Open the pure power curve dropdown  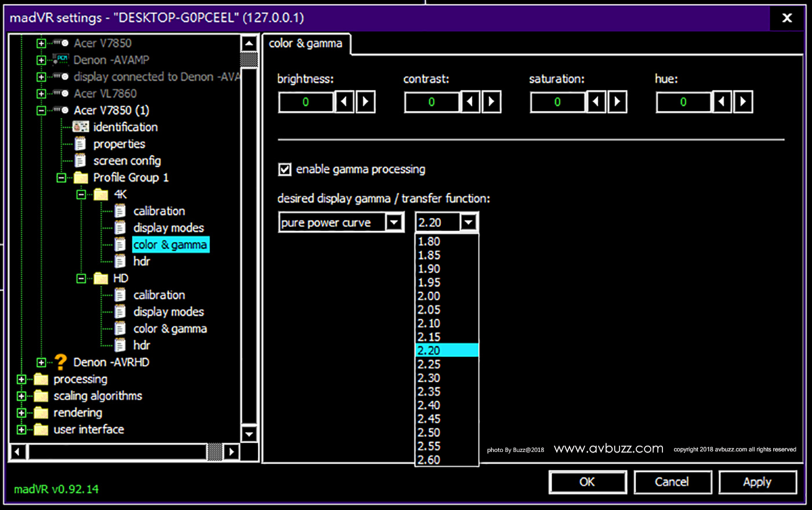(394, 222)
